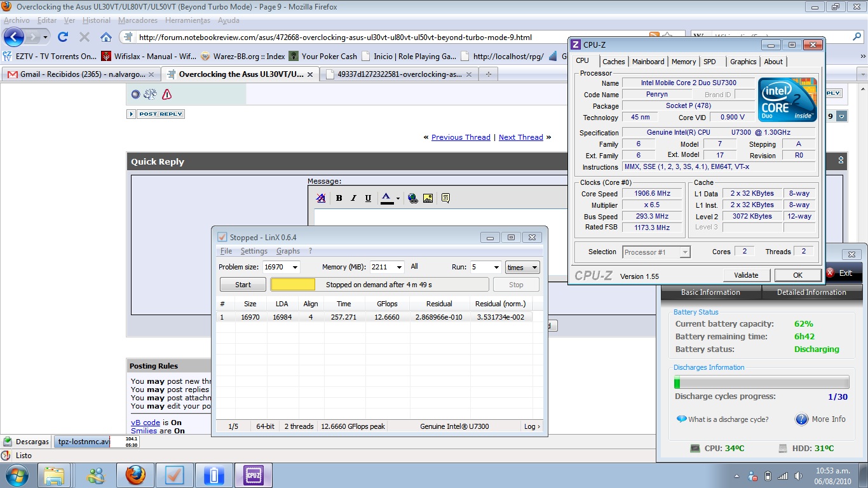Screen dimensions: 868x488
Task: Click the text color swatch letter A
Action: click(x=386, y=198)
